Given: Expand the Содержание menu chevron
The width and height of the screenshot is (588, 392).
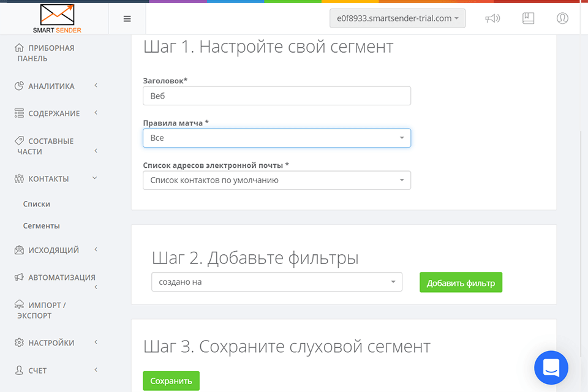Looking at the screenshot, I should pos(96,113).
